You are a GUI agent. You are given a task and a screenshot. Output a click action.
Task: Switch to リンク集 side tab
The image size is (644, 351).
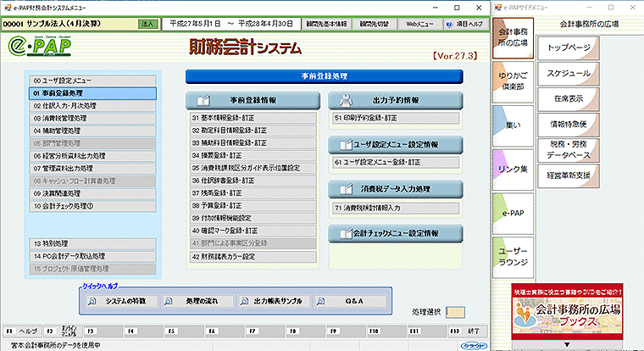coord(513,169)
